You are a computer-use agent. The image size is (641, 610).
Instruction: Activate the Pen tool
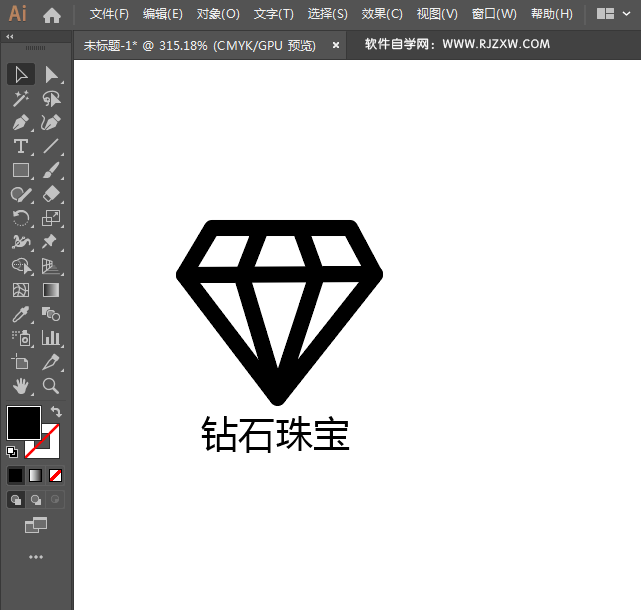pyautogui.click(x=21, y=122)
